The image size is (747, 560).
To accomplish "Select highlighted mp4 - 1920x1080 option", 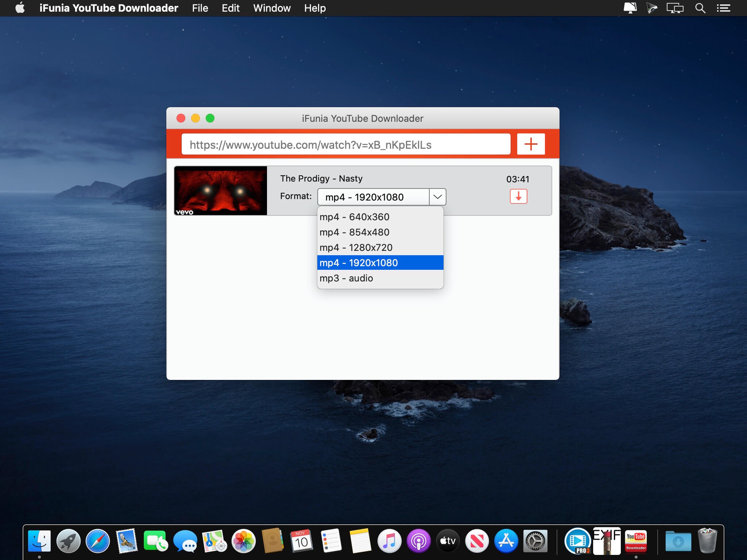I will [380, 262].
